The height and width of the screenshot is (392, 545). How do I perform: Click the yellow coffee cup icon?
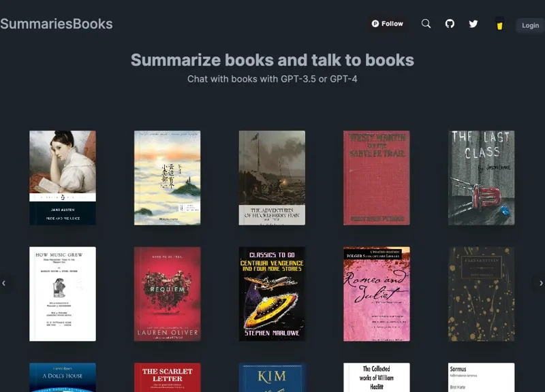click(x=500, y=24)
